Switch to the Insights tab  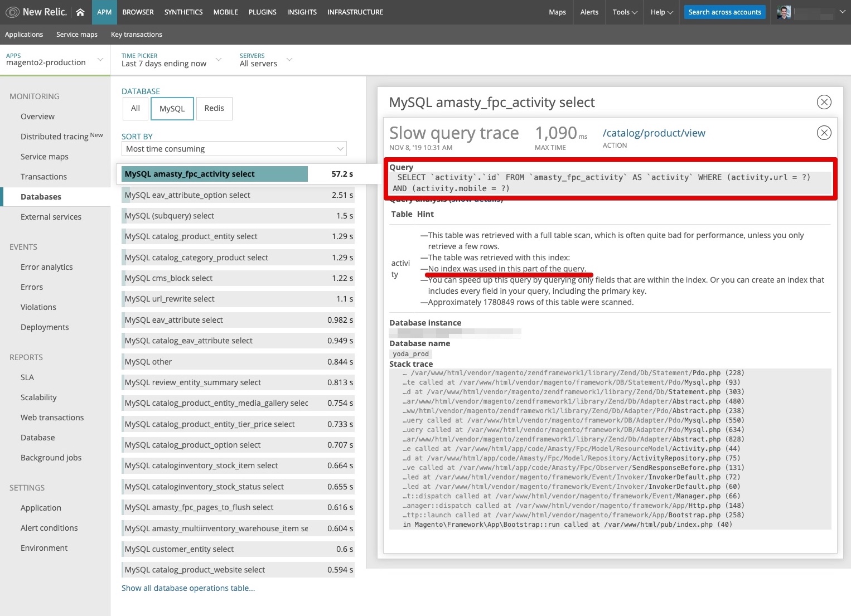click(302, 12)
